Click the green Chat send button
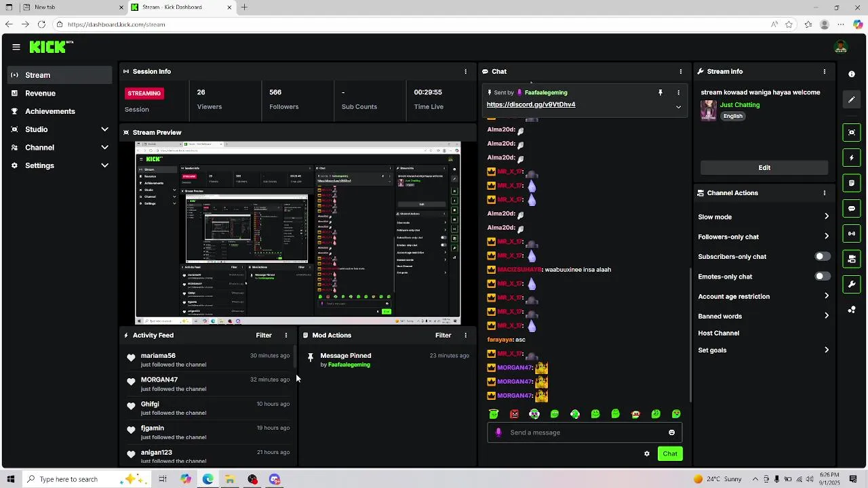 click(x=670, y=454)
